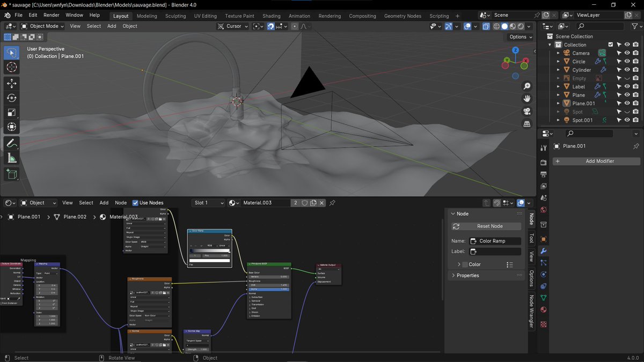Click the fake user shield for Material.003
The height and width of the screenshot is (362, 644).
click(305, 203)
